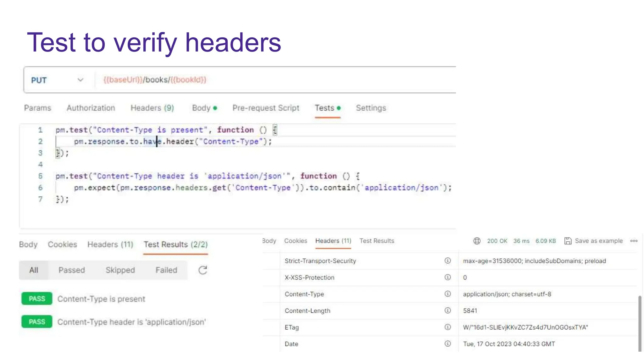This screenshot has height=362, width=644.
Task: Click the Content-Type header name in response
Action: point(304,294)
